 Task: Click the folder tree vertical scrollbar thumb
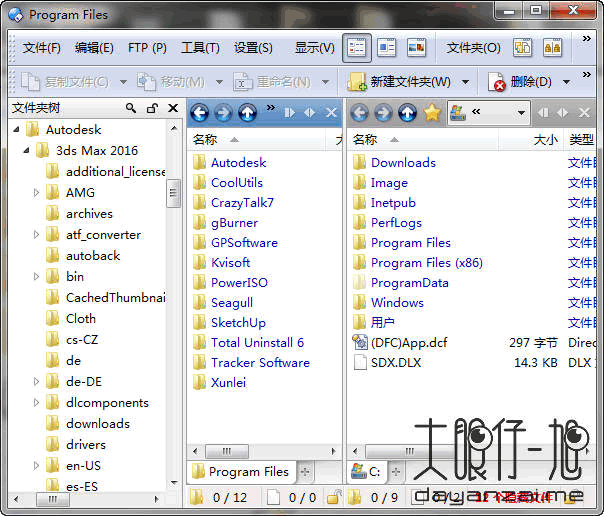point(173,193)
